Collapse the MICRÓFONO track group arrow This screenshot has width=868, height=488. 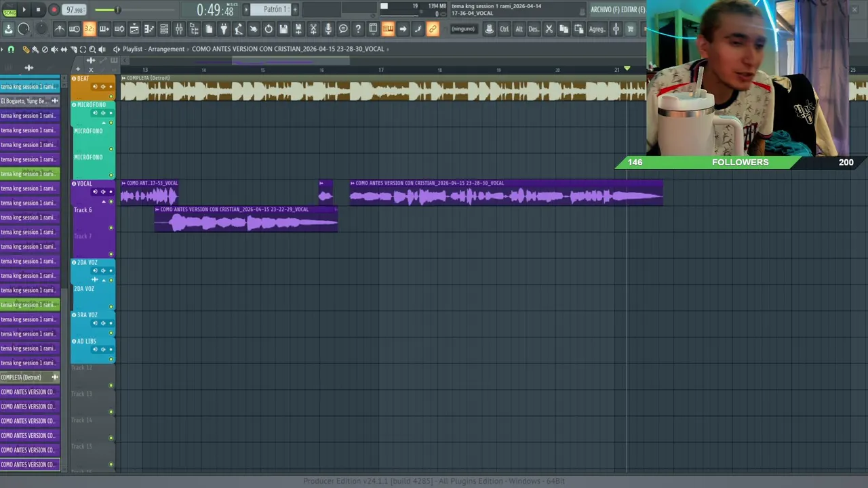pos(104,123)
